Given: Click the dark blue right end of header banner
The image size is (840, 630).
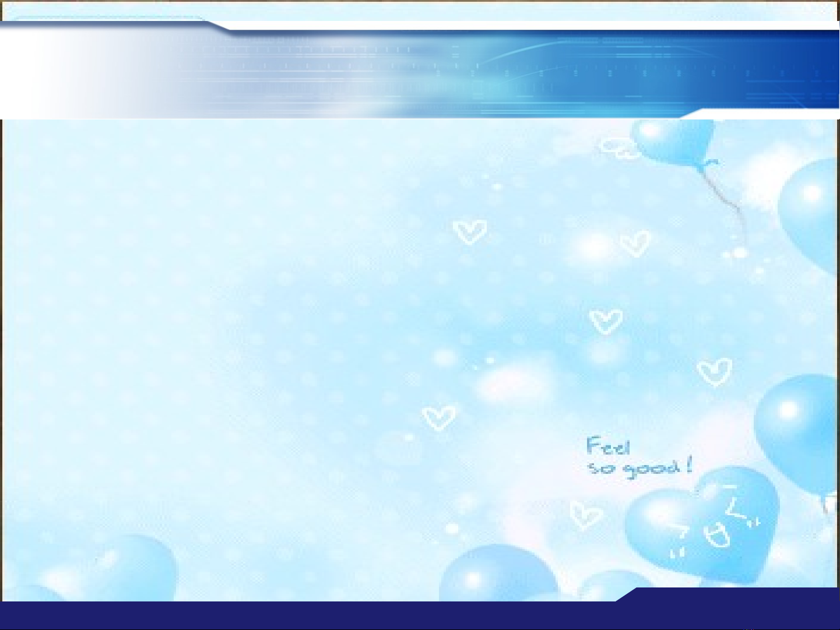Looking at the screenshot, I should point(804,70).
